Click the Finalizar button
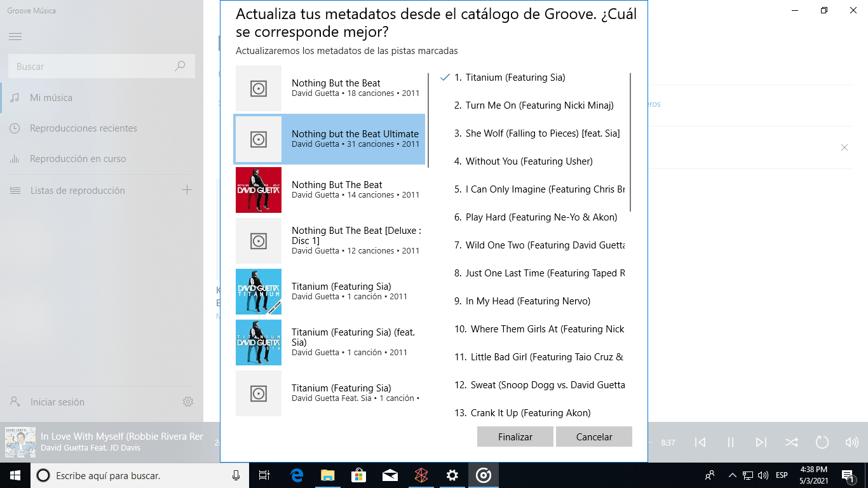The image size is (868, 488). pos(515,437)
